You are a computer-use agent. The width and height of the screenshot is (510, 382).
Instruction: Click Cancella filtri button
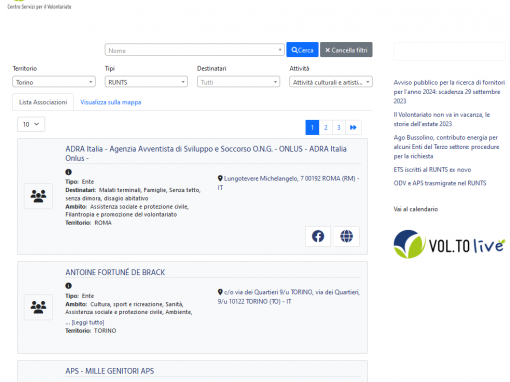coord(346,50)
